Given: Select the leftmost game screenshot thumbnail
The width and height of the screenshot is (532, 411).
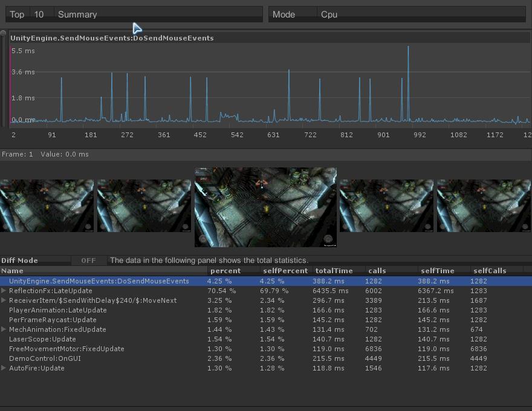Looking at the screenshot, I should point(47,206).
